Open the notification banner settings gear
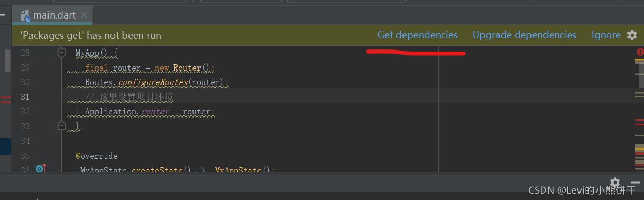Viewport: 644px width, 200px height. pos(632,35)
